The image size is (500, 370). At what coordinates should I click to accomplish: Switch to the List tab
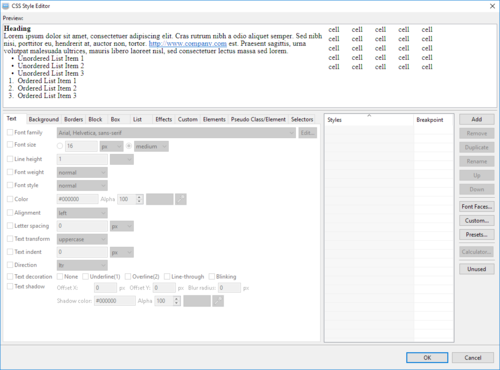click(137, 119)
